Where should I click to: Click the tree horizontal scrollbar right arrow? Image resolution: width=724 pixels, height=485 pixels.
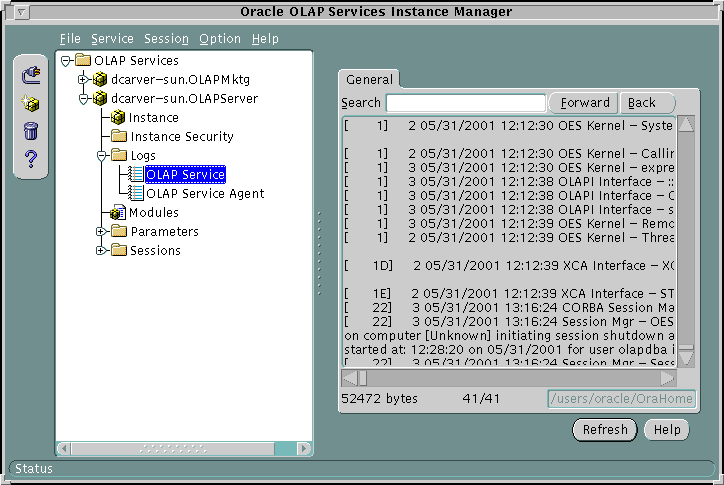304,448
